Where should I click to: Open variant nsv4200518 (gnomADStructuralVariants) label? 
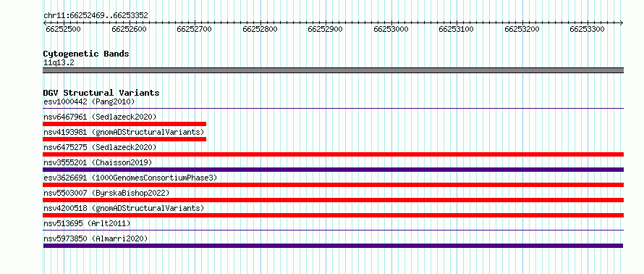click(x=124, y=208)
